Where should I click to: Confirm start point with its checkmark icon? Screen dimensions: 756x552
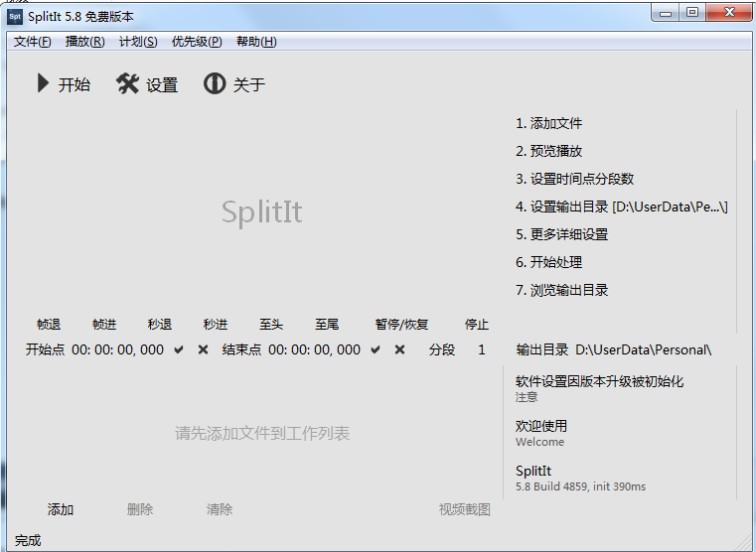(179, 349)
